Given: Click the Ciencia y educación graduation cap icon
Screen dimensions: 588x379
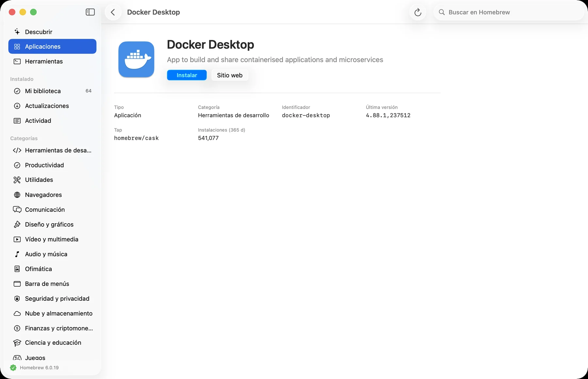Looking at the screenshot, I should (x=17, y=343).
